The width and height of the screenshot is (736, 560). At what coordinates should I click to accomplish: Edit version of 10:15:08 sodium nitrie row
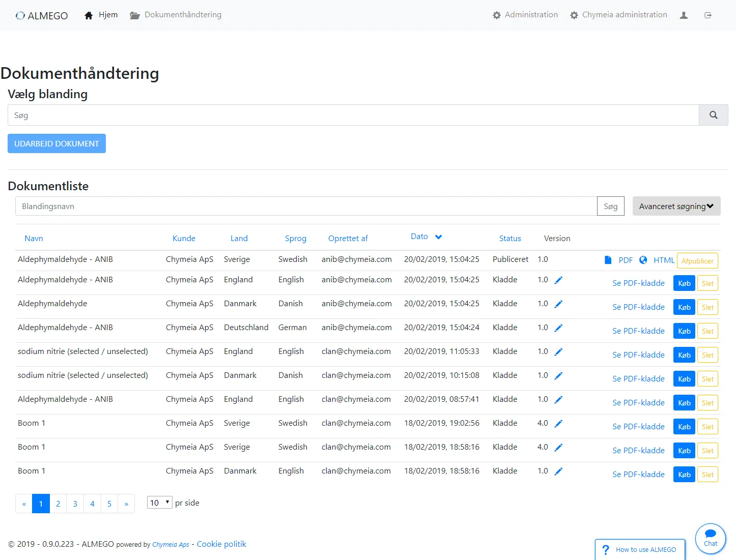(x=558, y=375)
